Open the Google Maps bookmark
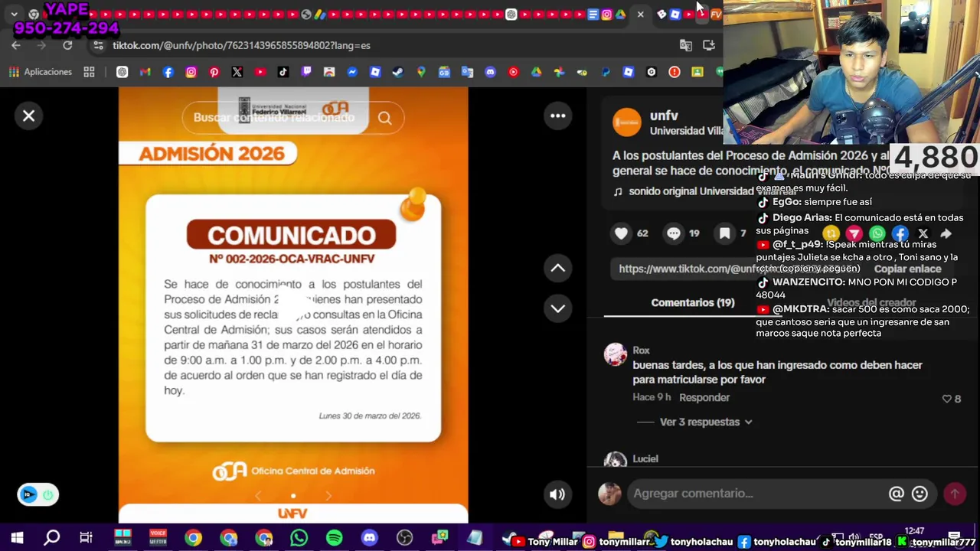 click(421, 72)
